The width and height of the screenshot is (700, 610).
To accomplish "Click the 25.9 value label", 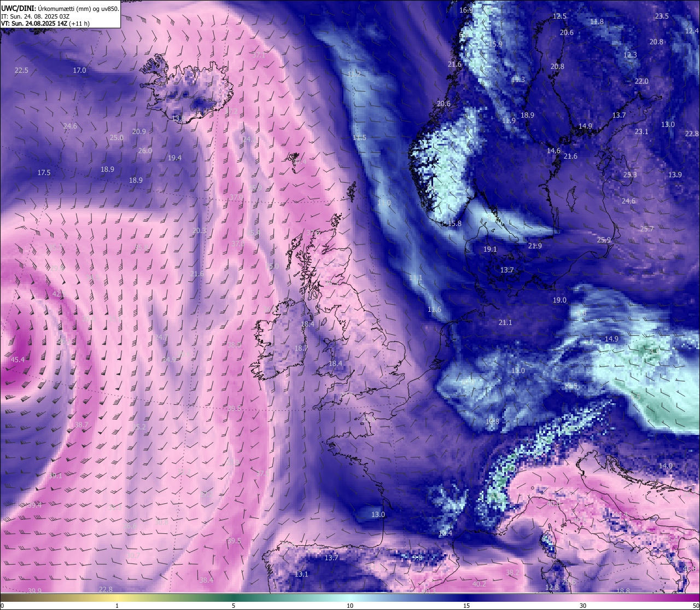I will click(x=604, y=240).
